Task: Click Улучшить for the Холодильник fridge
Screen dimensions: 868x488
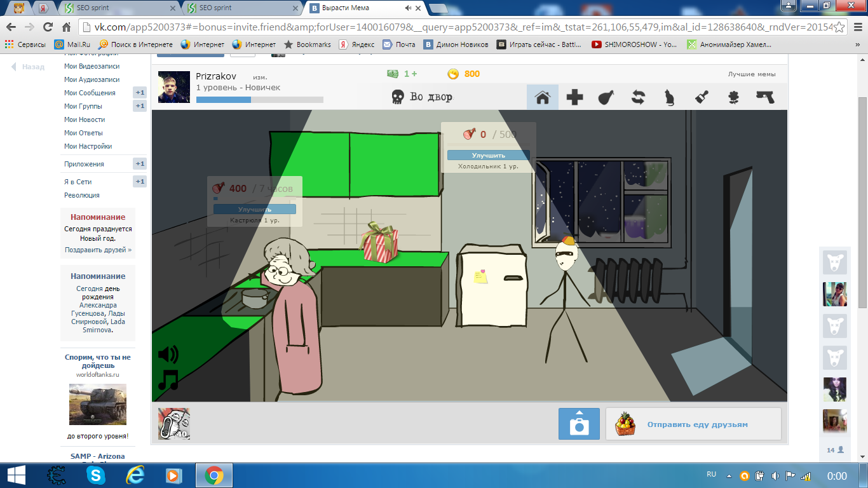Action: click(488, 155)
